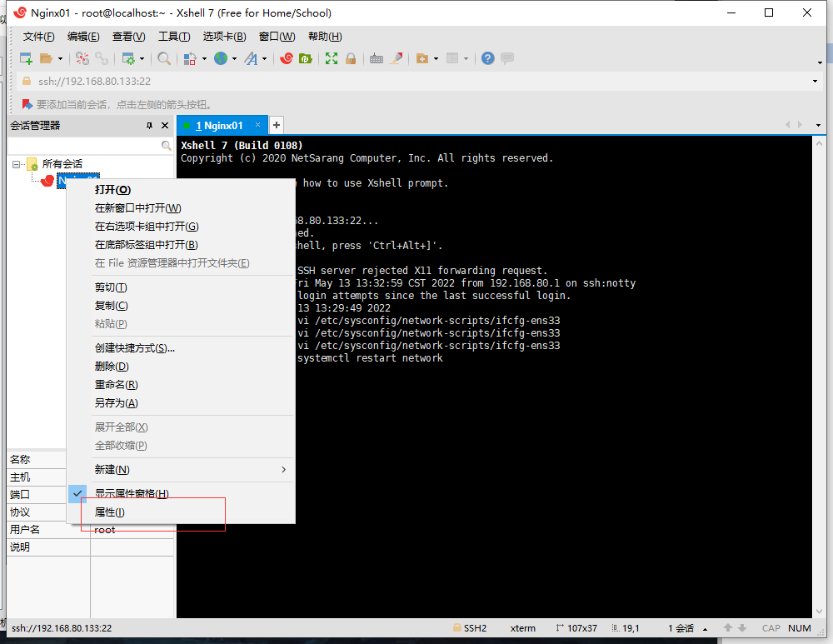Choose 属性(I) in context menu
The image size is (833, 644).
(181, 512)
